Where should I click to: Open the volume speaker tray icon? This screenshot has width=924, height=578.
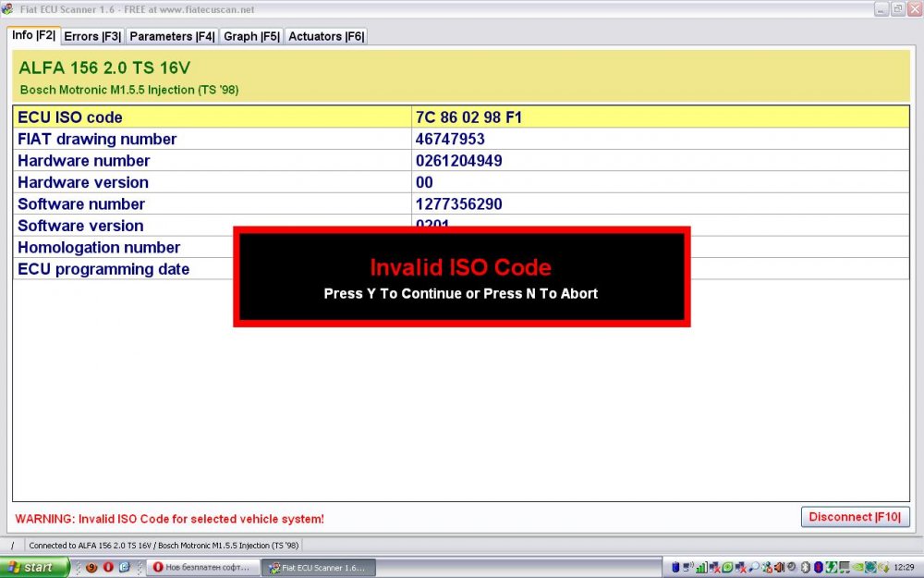(x=779, y=567)
